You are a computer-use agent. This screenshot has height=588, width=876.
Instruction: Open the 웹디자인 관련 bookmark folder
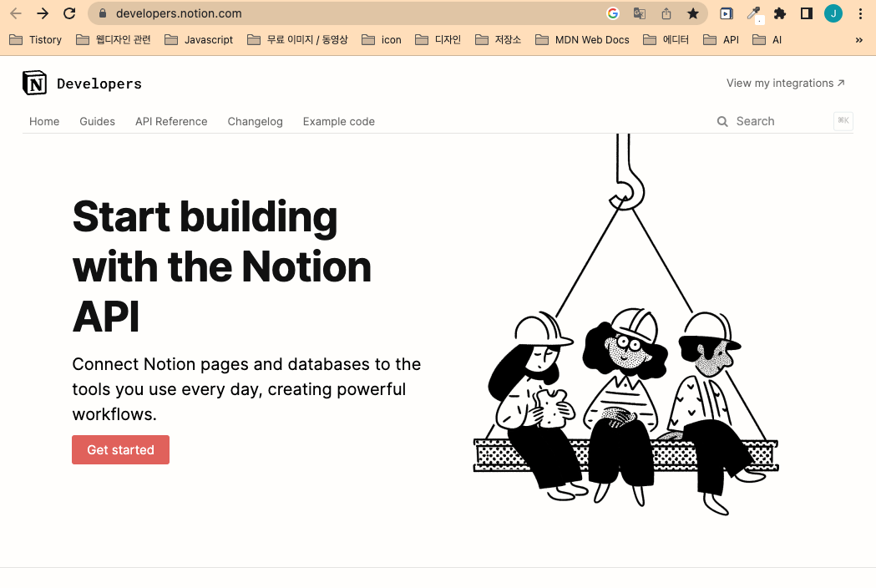point(114,40)
